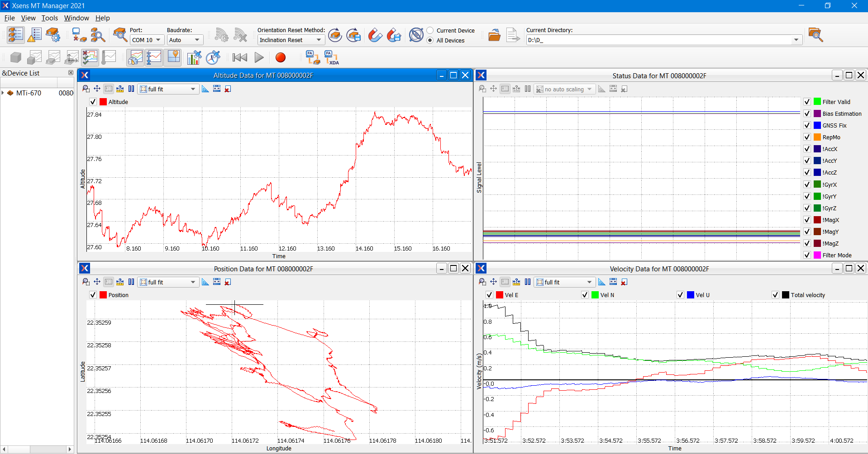Uncheck the GNSS Fix status signal
868x454 pixels.
807,125
